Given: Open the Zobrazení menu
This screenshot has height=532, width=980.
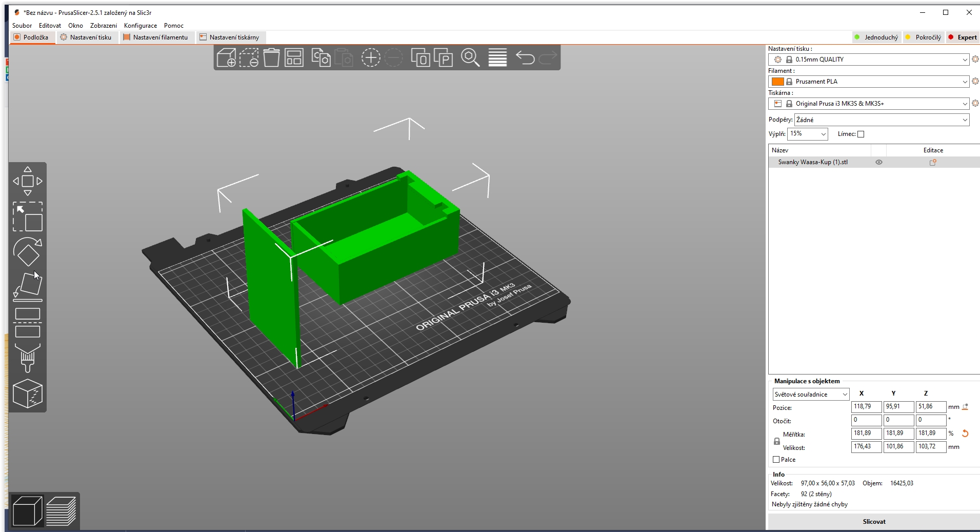Looking at the screenshot, I should click(104, 26).
